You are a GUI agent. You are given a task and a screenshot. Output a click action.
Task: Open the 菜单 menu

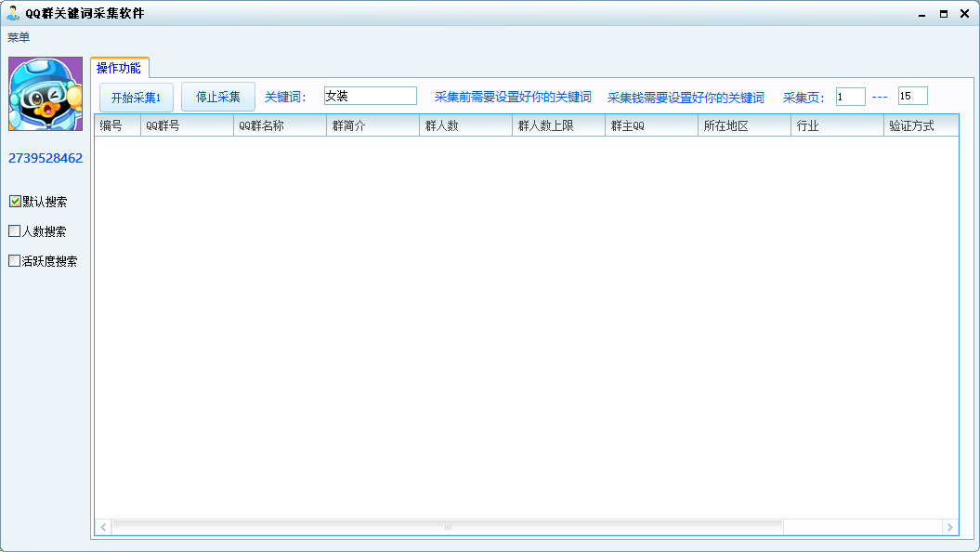tap(19, 37)
